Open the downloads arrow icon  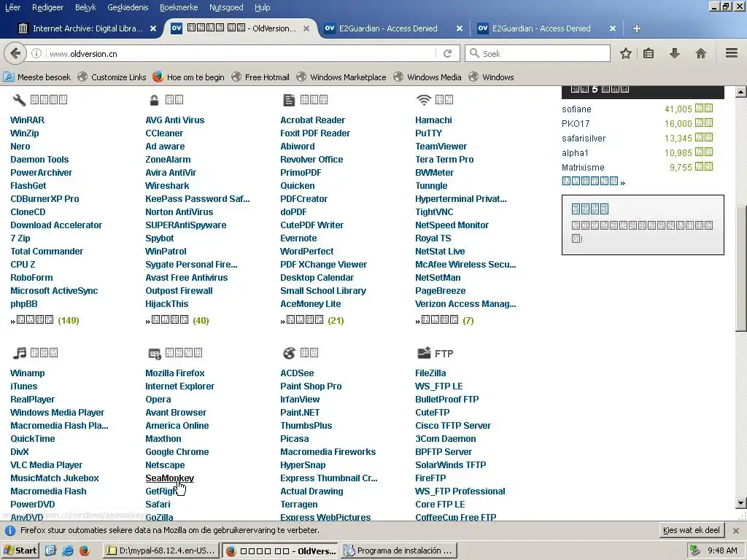674,53
